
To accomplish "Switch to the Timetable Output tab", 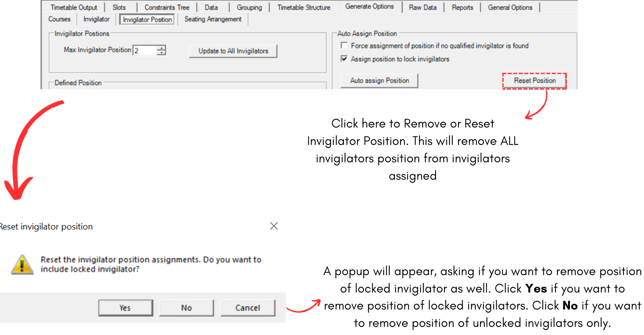I will pyautogui.click(x=74, y=7).
